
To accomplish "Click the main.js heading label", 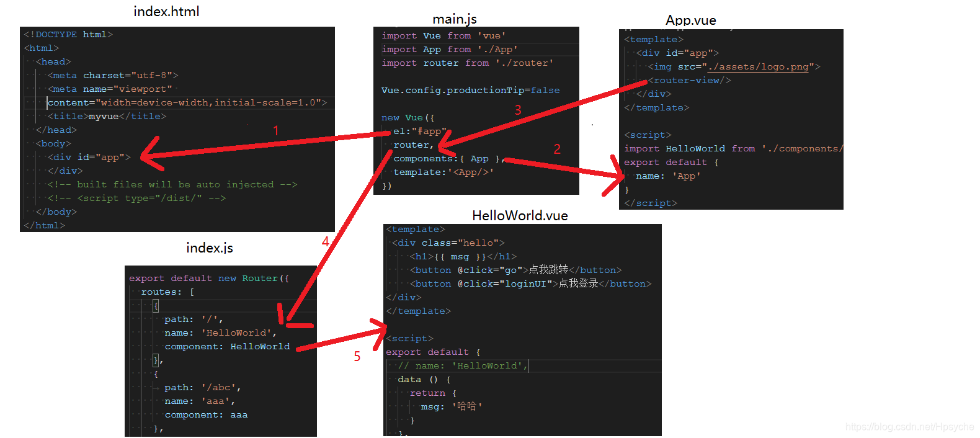I will (x=455, y=19).
